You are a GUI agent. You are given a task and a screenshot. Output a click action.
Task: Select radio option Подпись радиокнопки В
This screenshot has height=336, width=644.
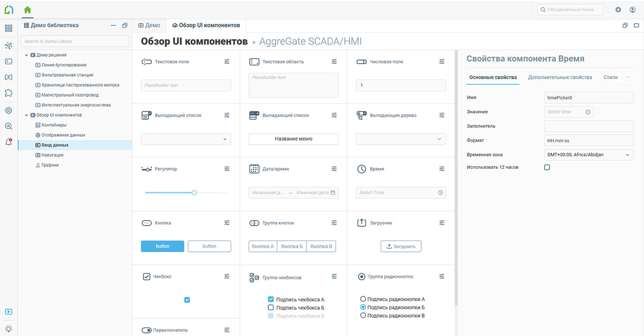click(x=363, y=316)
